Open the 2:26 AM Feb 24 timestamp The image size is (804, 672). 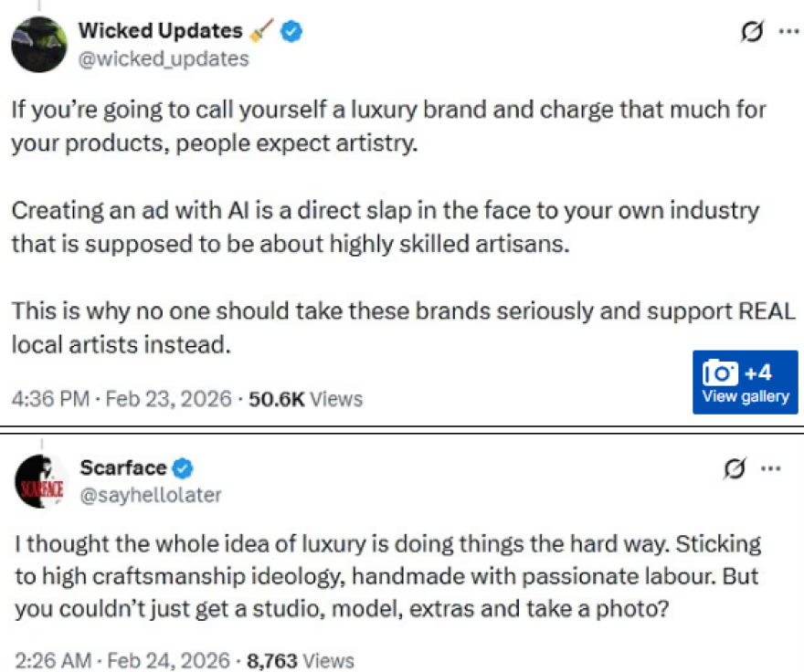pos(122,659)
